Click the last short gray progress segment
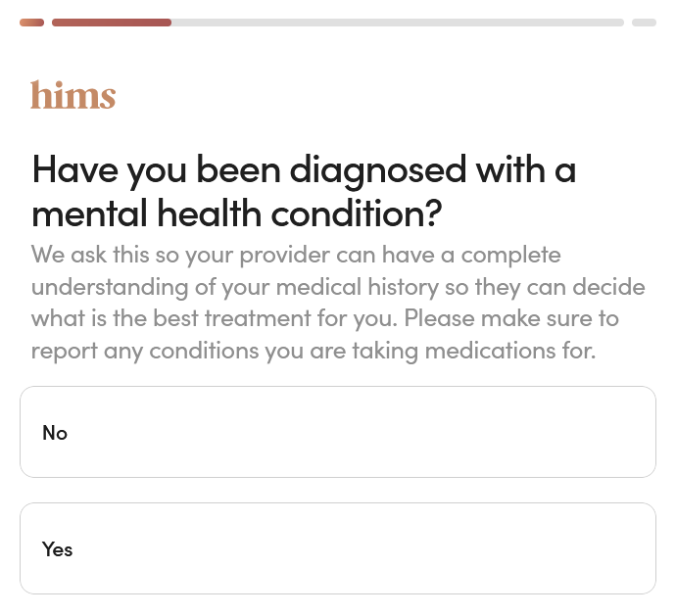This screenshot has width=676, height=616. click(x=644, y=22)
